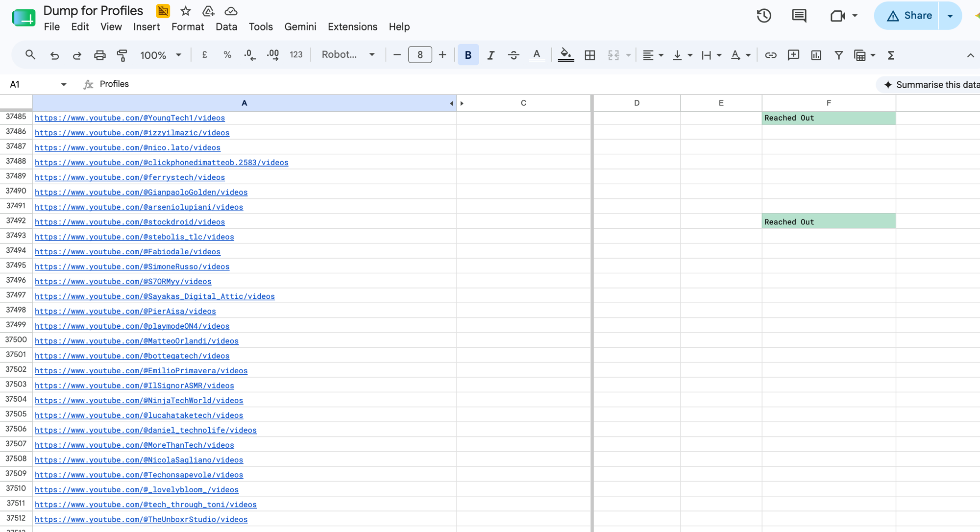Viewport: 980px width, 532px height.
Task: Toggle italic formatting
Action: coord(490,55)
